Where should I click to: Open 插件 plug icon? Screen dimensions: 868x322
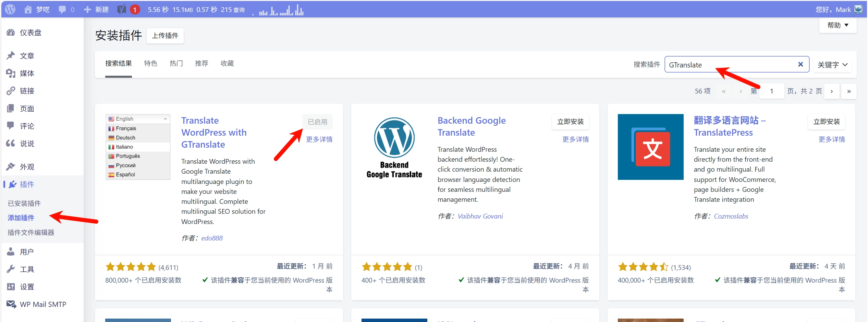click(x=13, y=184)
